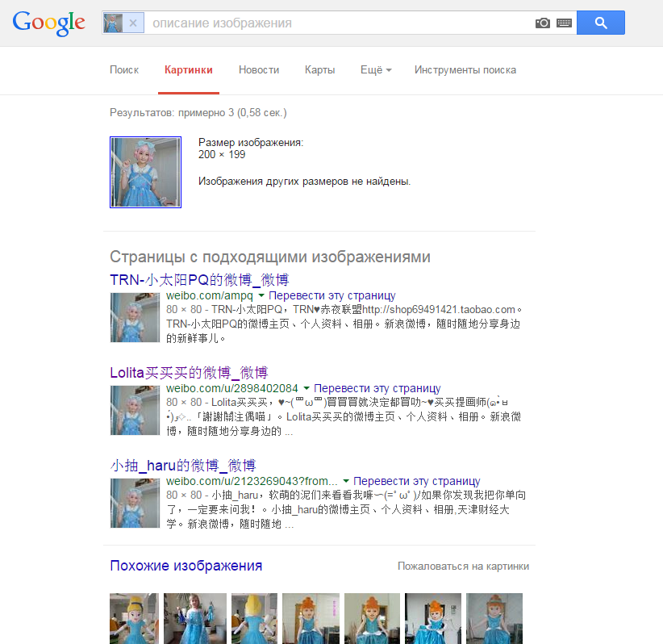Viewport: 663px width, 644px height.
Task: Click the blue magnifier search button
Action: [x=600, y=23]
